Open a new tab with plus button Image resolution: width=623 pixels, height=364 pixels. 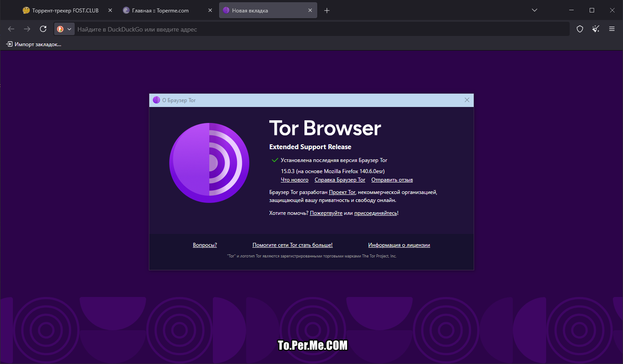pyautogui.click(x=327, y=10)
